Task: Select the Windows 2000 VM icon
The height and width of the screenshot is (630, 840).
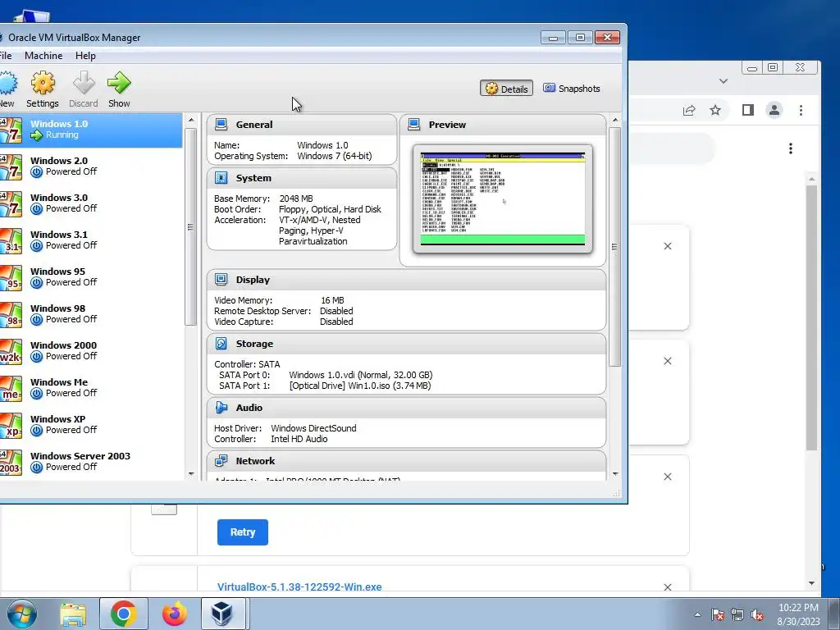Action: 11,352
